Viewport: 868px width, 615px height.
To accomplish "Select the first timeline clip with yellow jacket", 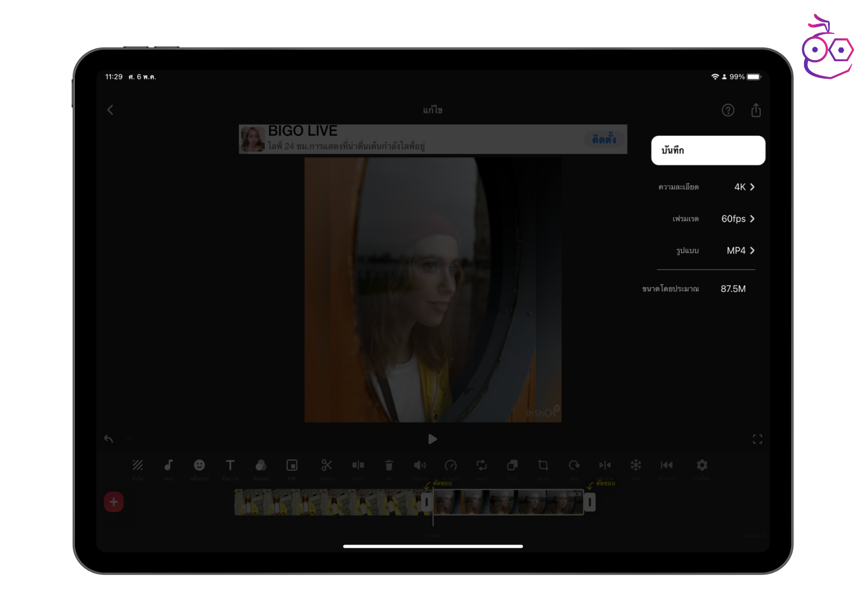I will coord(328,502).
